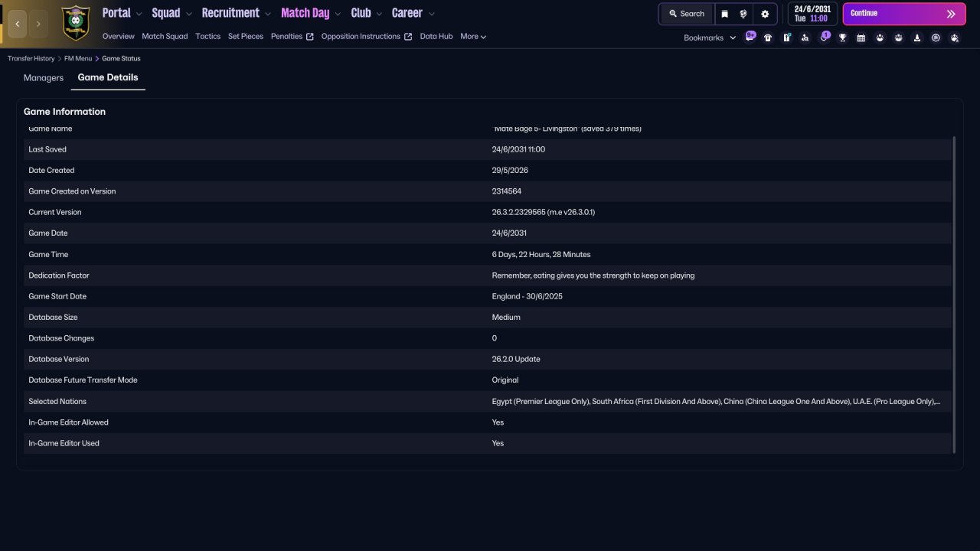Click the 24/6/2031 date and time button
980x551 pixels.
click(x=812, y=14)
